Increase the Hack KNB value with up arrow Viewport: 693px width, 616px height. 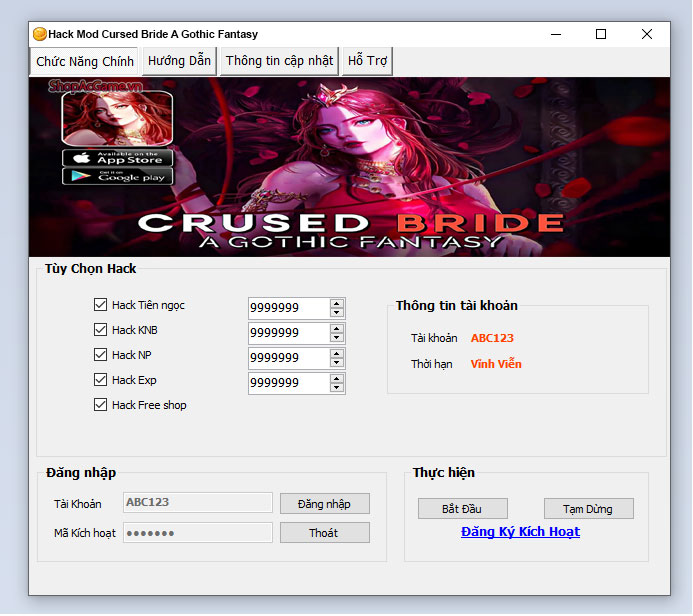click(x=337, y=328)
